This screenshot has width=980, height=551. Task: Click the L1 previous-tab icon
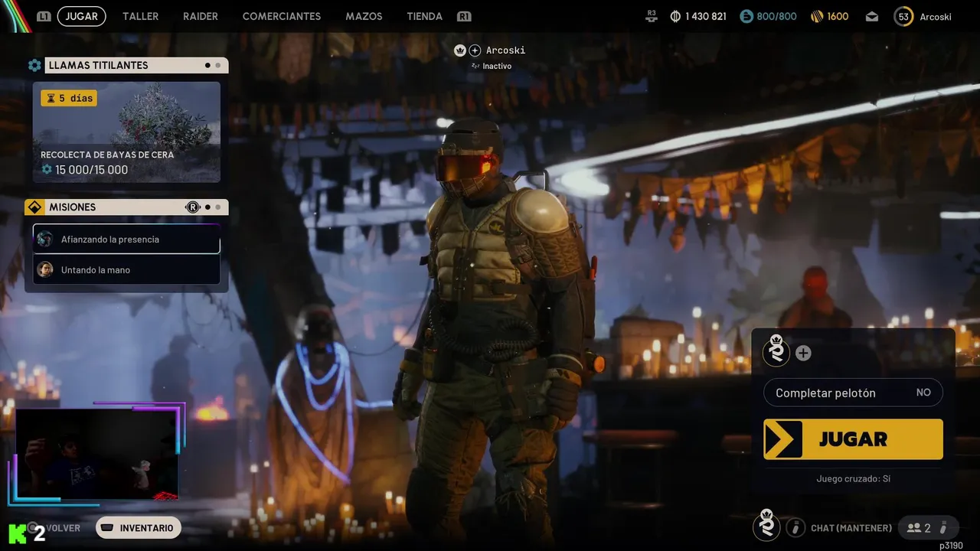point(44,16)
